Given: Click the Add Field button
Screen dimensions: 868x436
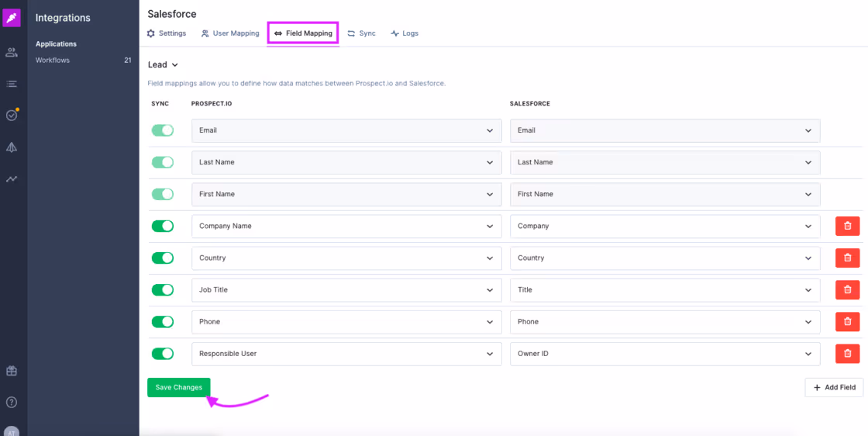Looking at the screenshot, I should click(834, 387).
